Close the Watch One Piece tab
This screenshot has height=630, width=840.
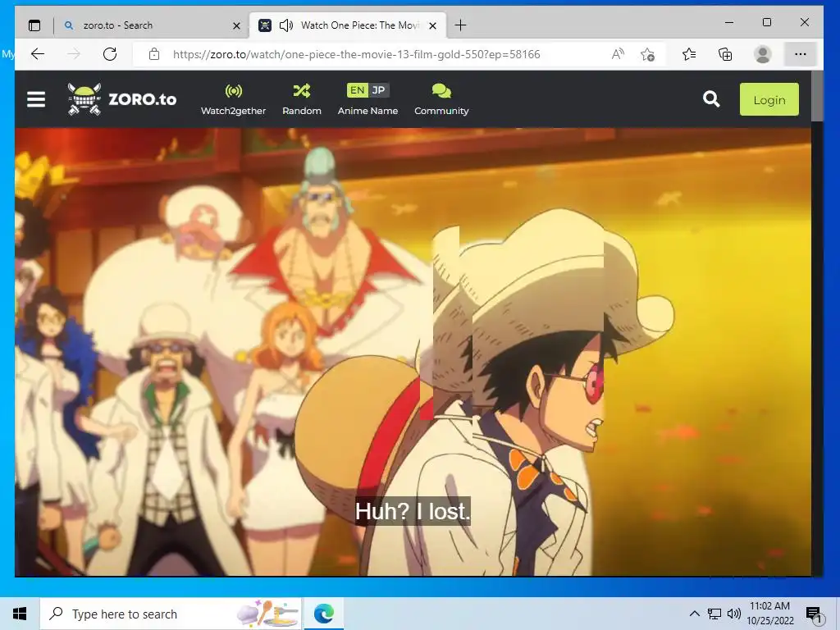click(433, 25)
